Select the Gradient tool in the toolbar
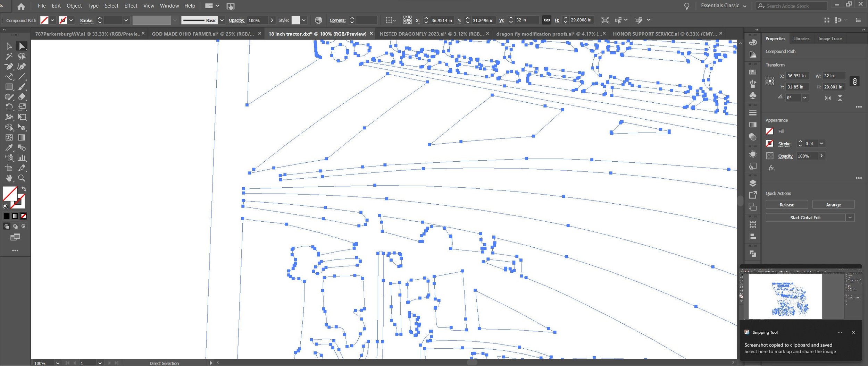The image size is (868, 366). click(22, 137)
